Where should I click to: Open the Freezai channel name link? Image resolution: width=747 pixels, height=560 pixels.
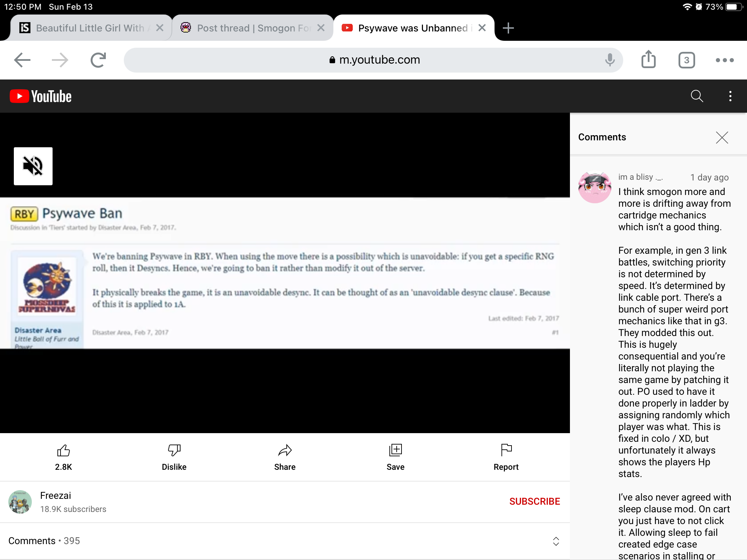click(55, 495)
